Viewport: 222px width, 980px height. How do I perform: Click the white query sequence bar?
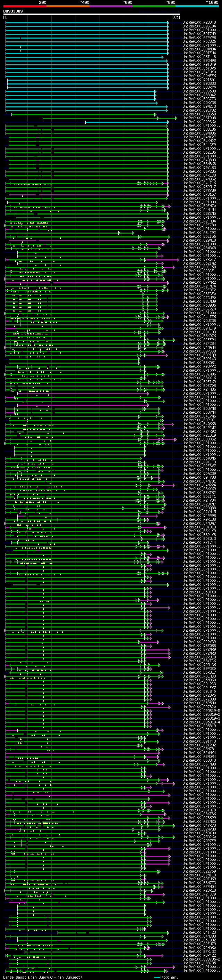92,15
